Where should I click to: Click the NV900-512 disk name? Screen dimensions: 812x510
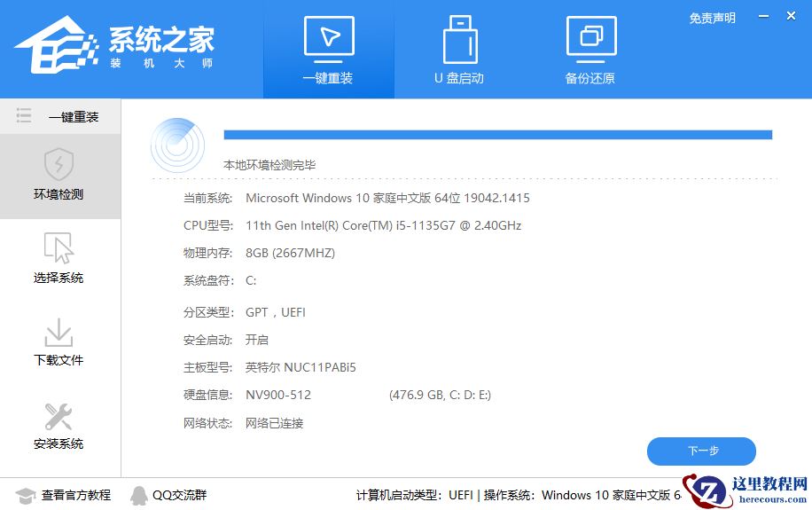(x=278, y=395)
